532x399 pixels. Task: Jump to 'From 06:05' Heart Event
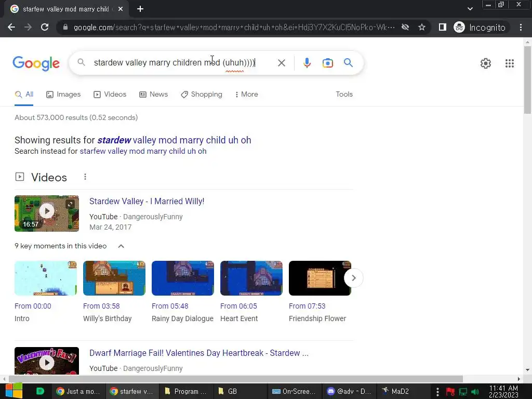238,306
